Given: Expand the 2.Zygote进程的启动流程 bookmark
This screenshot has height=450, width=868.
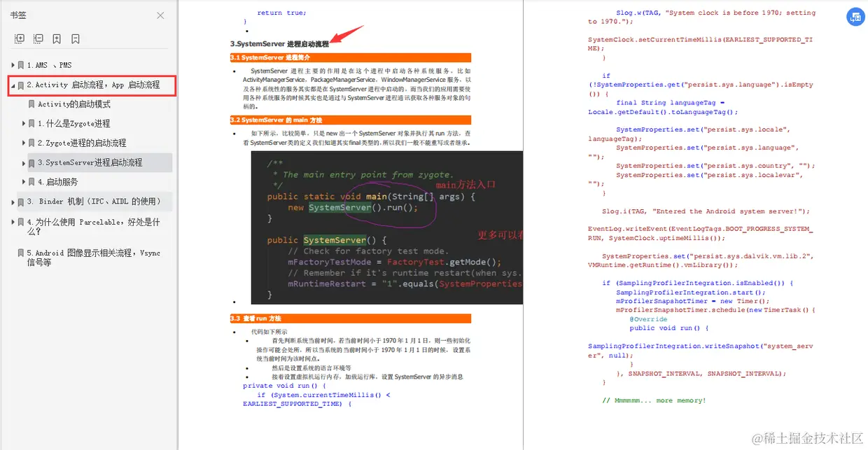Looking at the screenshot, I should click(24, 143).
